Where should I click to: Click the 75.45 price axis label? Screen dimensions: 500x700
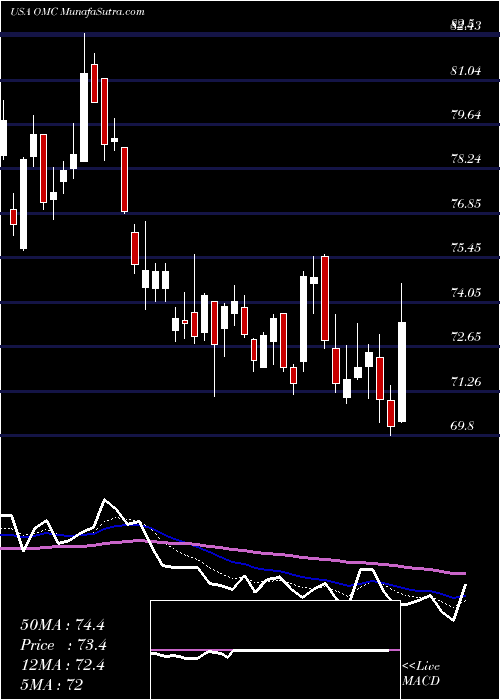(466, 248)
